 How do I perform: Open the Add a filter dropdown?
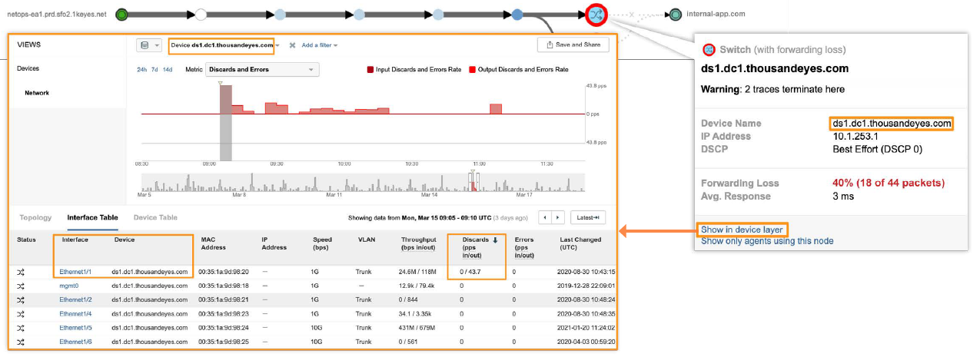pyautogui.click(x=320, y=45)
